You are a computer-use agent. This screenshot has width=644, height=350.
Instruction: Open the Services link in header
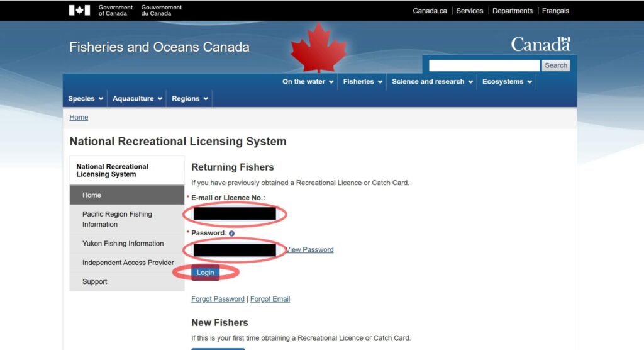coord(469,11)
